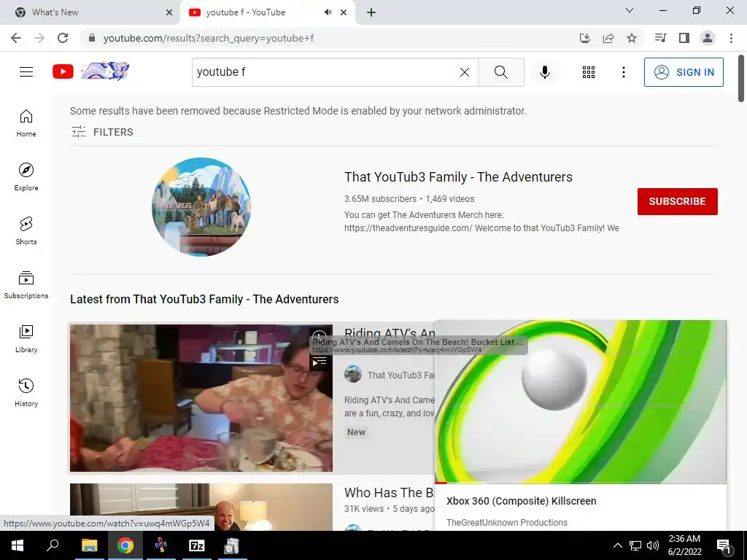Click the New badge on video
747x560 pixels.
tap(356, 432)
